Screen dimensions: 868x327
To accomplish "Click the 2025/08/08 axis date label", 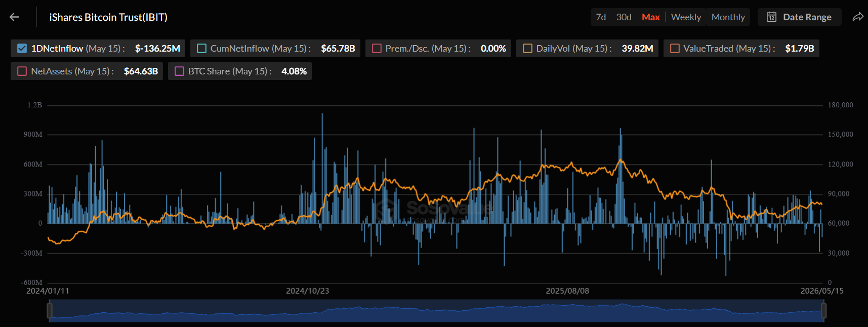I will [x=567, y=291].
